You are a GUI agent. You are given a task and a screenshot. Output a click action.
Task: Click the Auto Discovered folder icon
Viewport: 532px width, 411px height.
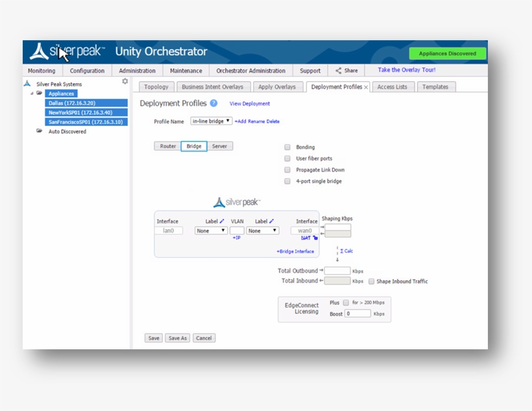coord(40,131)
